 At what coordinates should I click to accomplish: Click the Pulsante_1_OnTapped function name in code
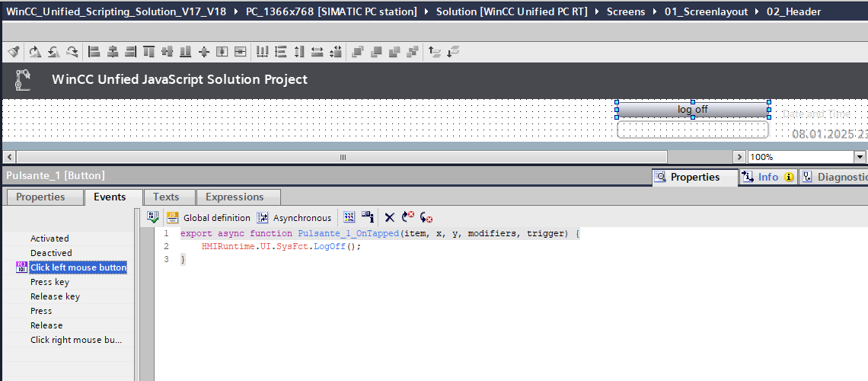pyautogui.click(x=348, y=234)
